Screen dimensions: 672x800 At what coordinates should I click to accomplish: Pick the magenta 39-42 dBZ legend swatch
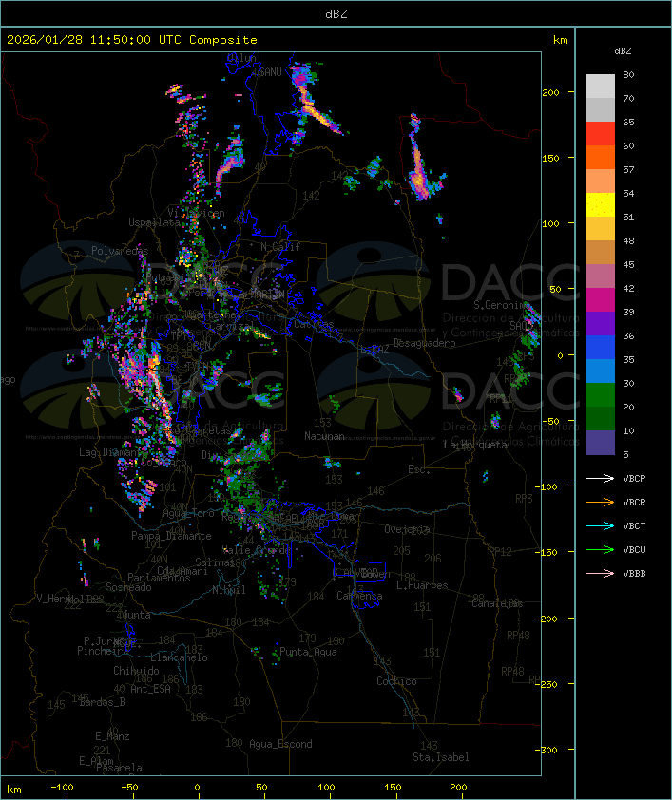tap(600, 300)
